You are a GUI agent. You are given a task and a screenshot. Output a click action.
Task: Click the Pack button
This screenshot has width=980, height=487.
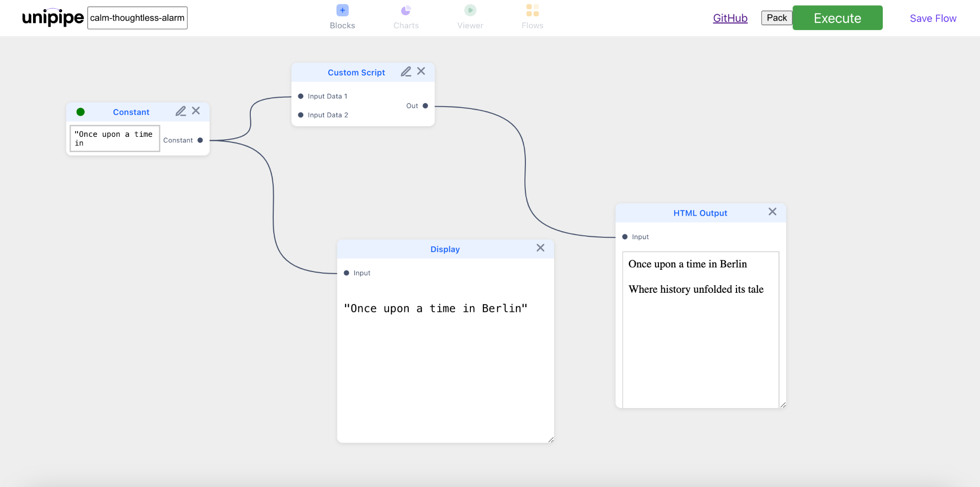[776, 18]
